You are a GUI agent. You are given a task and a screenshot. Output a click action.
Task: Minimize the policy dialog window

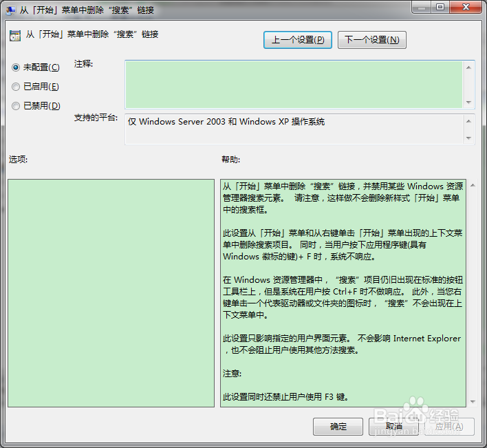pyautogui.click(x=422, y=8)
